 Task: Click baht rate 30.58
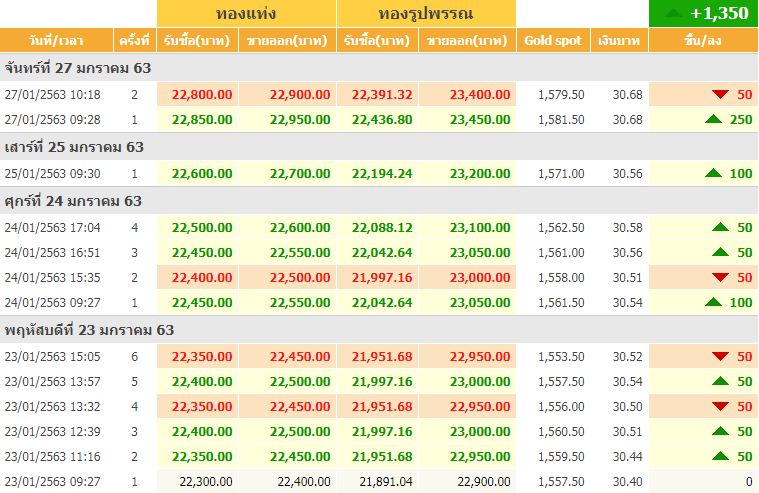point(627,227)
